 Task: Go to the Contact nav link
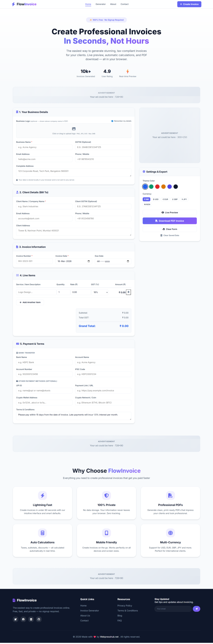[x=125, y=4]
